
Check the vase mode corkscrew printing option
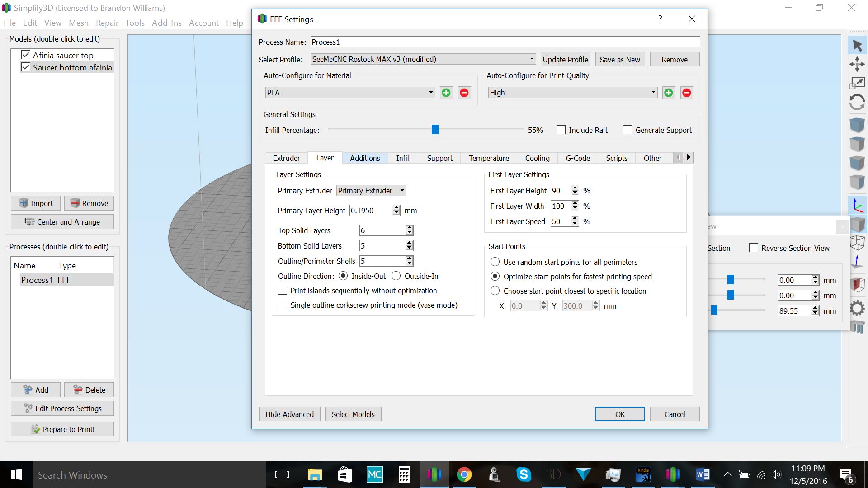283,305
